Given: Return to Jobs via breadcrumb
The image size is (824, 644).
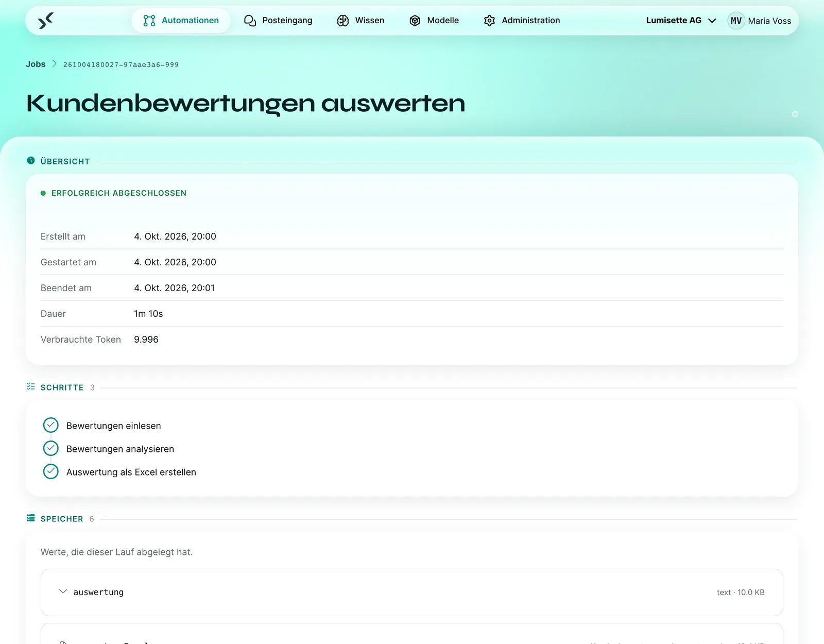Looking at the screenshot, I should (36, 64).
